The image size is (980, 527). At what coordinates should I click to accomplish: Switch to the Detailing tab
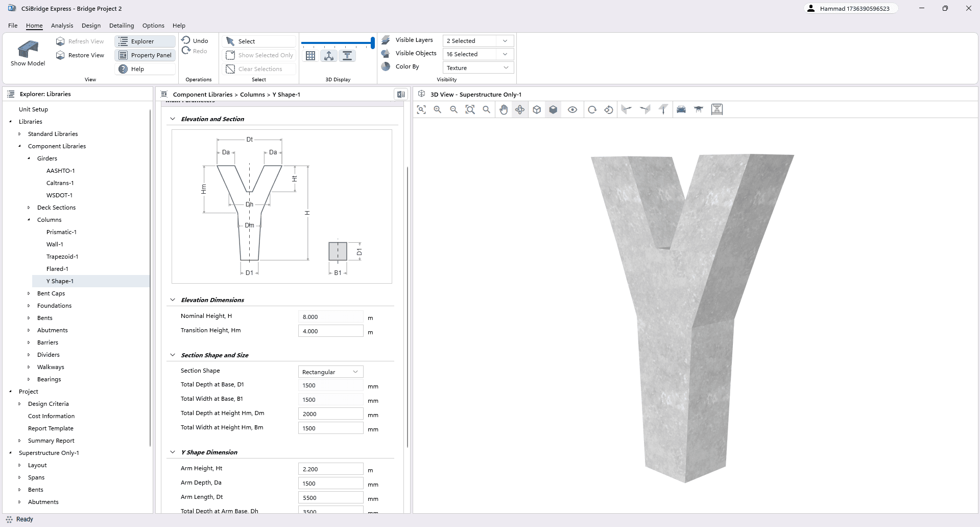point(121,25)
